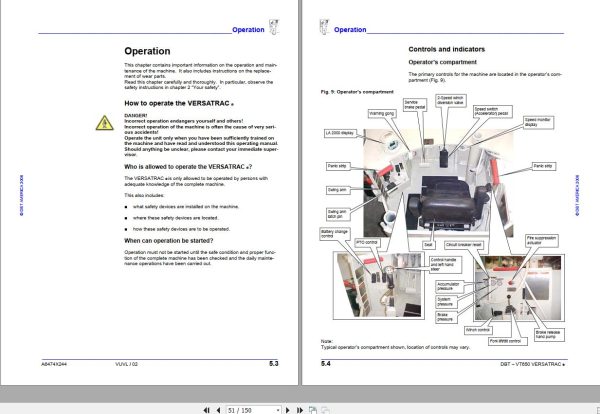This screenshot has height=414, width=600.
Task: Click the Swing arm label
Action: pyautogui.click(x=338, y=190)
